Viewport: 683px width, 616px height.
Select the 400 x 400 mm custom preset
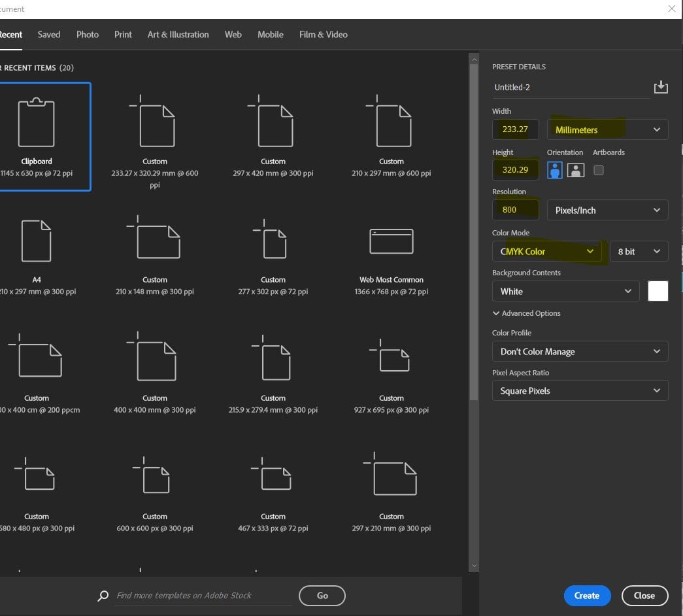155,360
